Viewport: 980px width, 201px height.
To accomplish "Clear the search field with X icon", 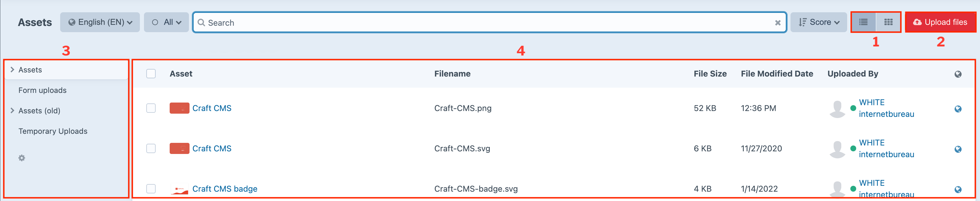I will (778, 23).
